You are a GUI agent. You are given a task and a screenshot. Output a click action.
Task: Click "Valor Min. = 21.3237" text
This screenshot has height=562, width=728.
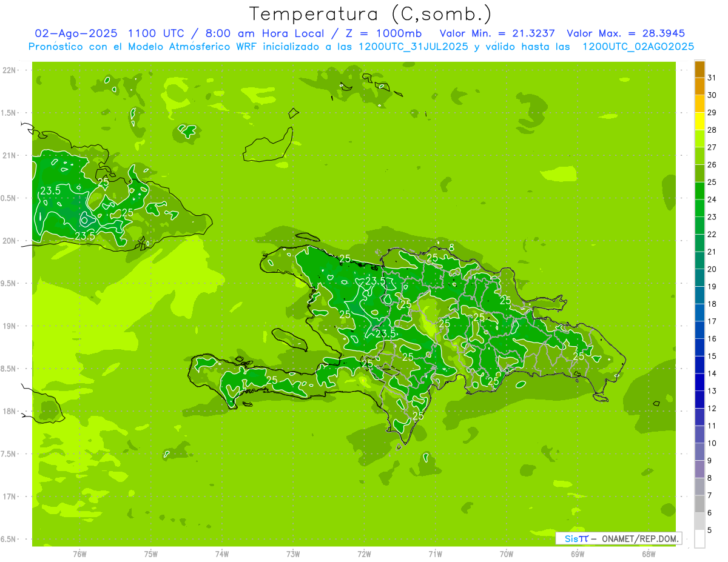pos(497,33)
